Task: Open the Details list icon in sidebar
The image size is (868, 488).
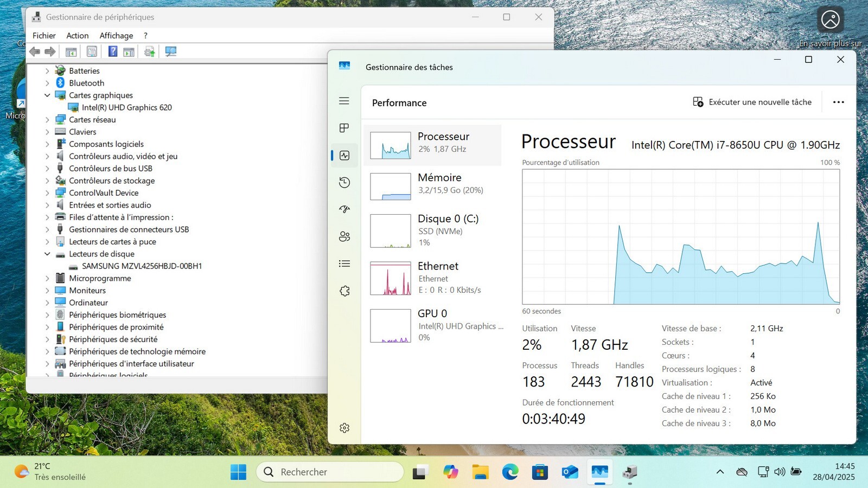Action: 344,264
